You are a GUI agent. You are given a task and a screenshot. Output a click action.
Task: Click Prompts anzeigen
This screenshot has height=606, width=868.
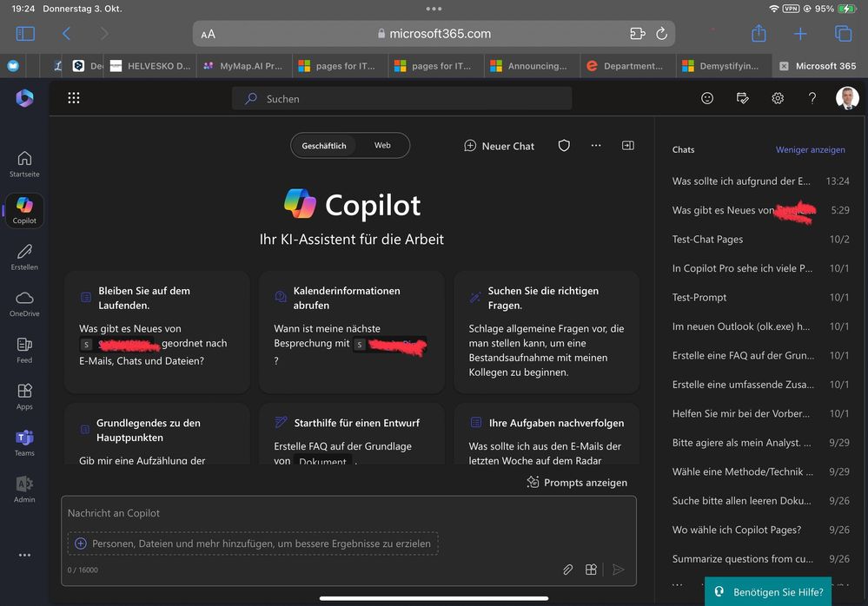tap(578, 482)
